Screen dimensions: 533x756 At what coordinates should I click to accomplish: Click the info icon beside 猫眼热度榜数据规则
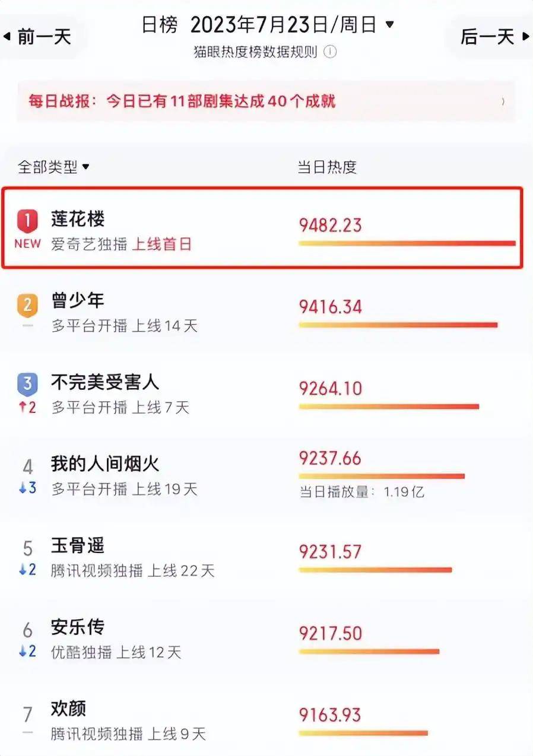(331, 52)
